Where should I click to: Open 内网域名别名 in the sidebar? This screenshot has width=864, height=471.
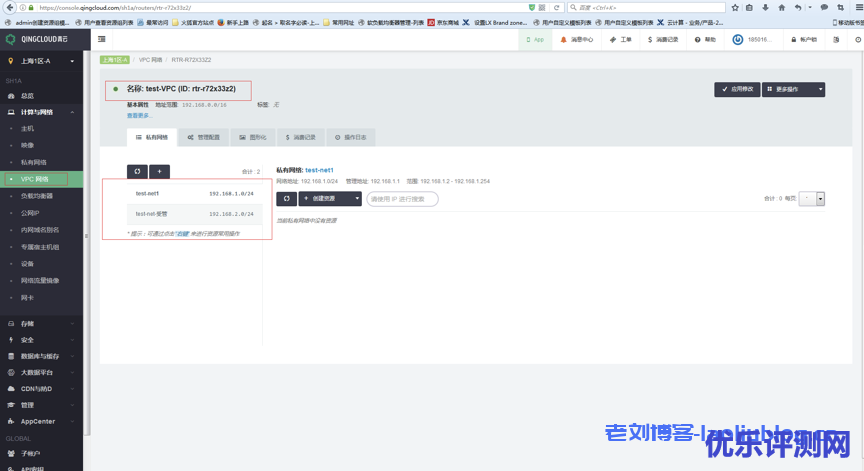coord(40,230)
